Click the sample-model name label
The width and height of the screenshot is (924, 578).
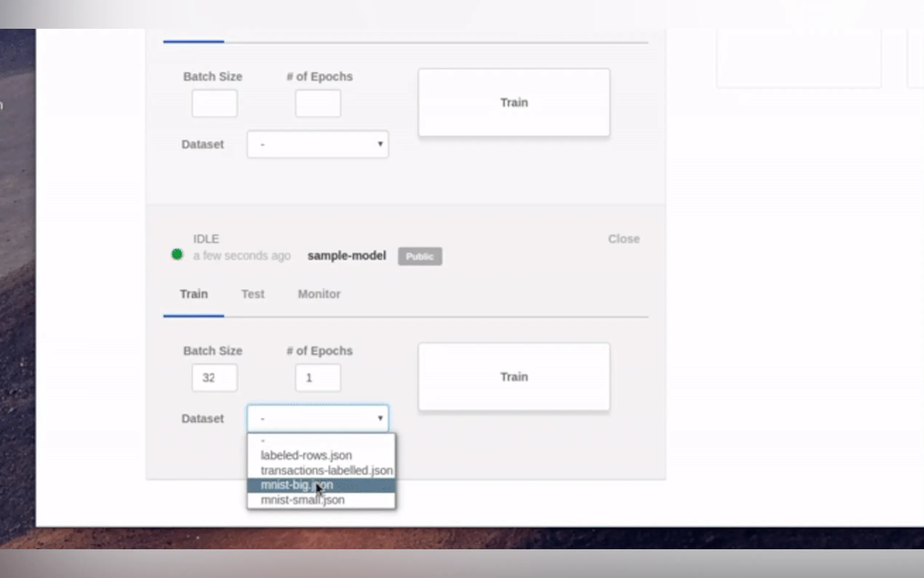click(x=346, y=256)
